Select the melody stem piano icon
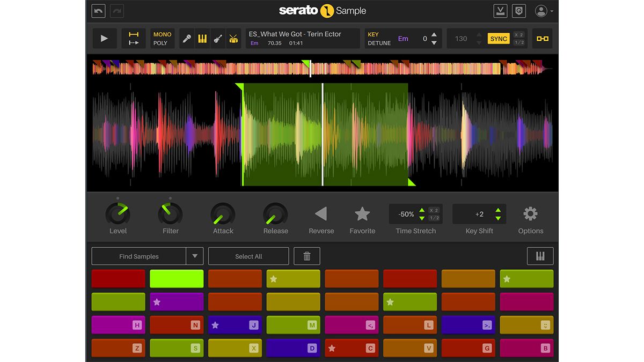Image resolution: width=644 pixels, height=362 pixels. 202,38
